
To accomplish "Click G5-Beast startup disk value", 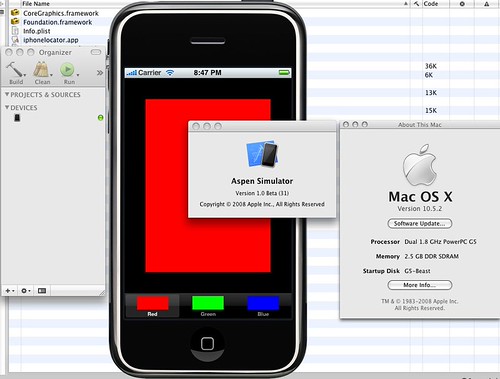I will 417,271.
